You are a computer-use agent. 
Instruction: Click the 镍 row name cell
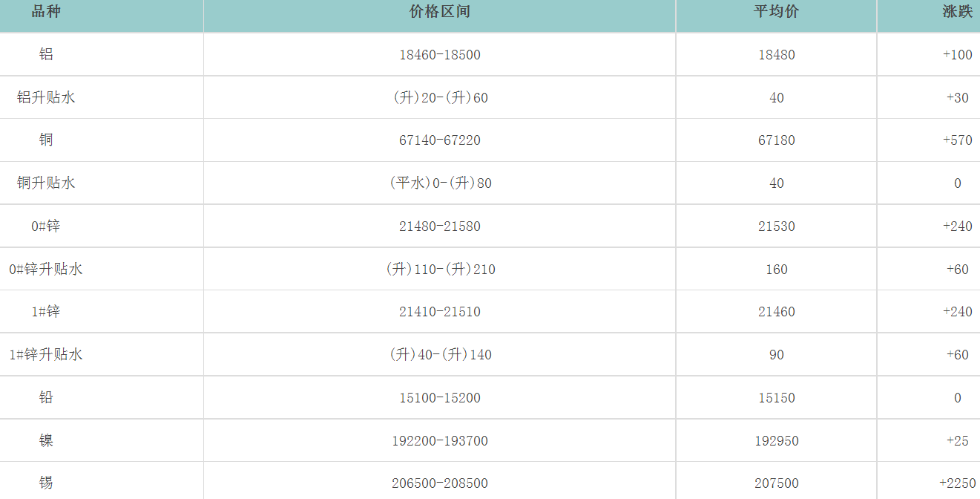[x=46, y=441]
